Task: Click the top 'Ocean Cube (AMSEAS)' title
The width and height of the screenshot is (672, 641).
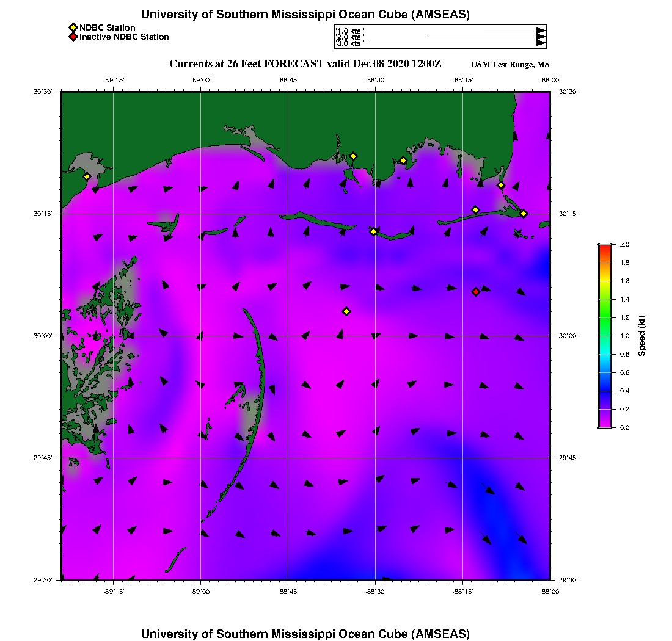Action: point(305,15)
